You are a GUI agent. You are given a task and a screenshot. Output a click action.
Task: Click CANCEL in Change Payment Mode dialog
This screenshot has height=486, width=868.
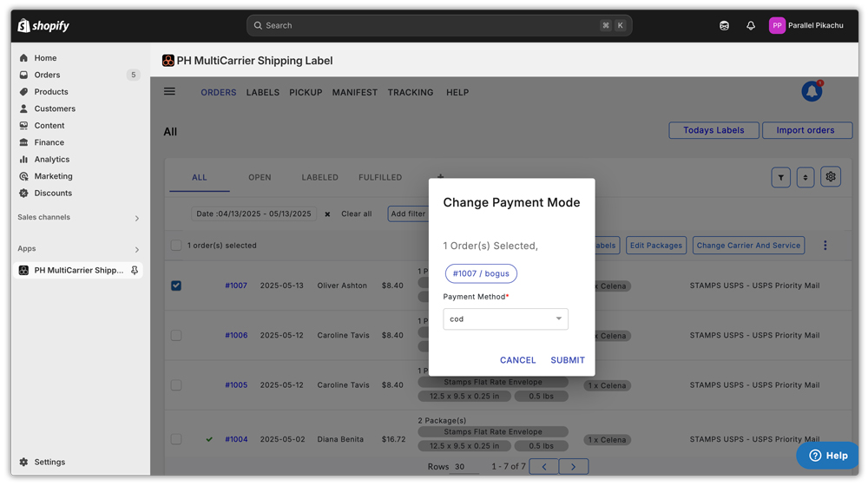pyautogui.click(x=517, y=360)
